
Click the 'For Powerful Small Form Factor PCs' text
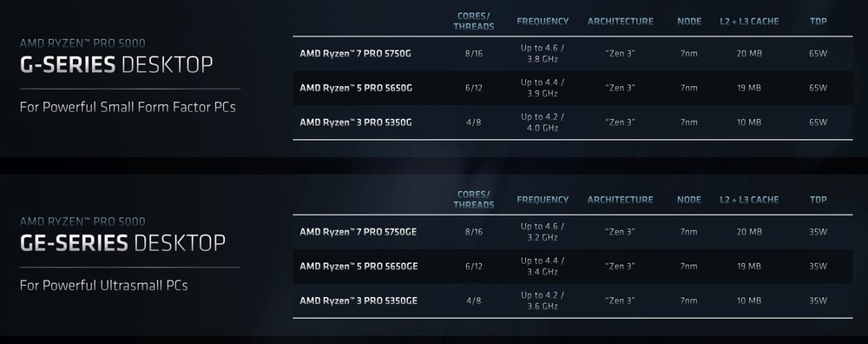point(128,107)
